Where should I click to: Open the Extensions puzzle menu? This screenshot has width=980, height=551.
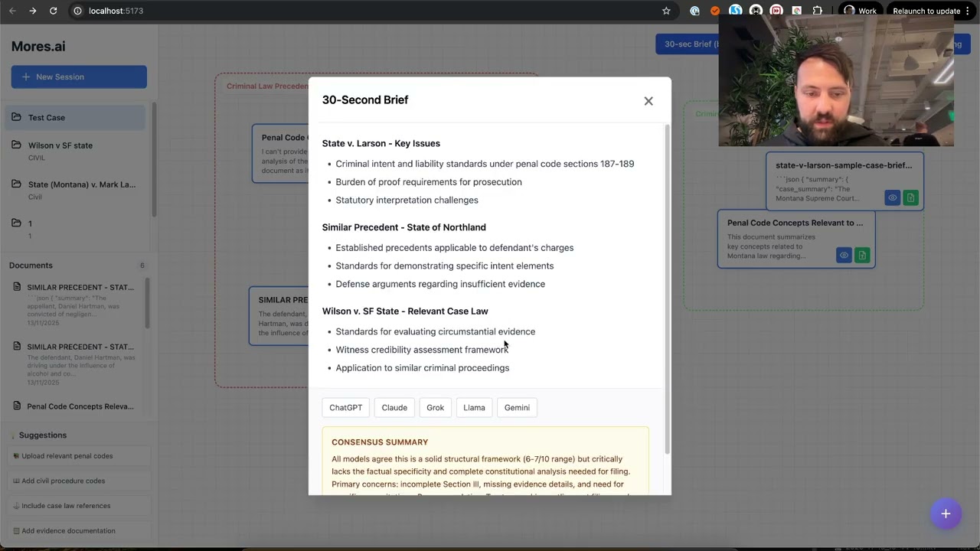point(818,11)
